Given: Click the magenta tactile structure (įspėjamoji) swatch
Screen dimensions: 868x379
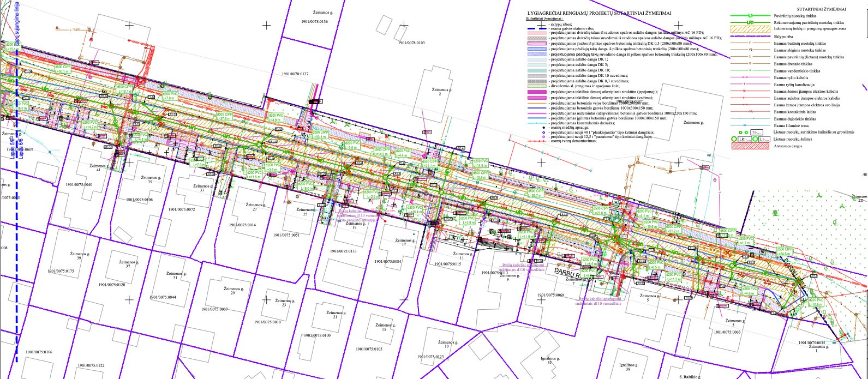Looking at the screenshot, I should 537,92.
